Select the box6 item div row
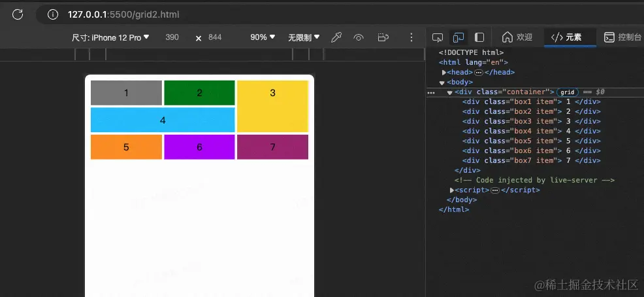This screenshot has height=297, width=644. click(532, 151)
